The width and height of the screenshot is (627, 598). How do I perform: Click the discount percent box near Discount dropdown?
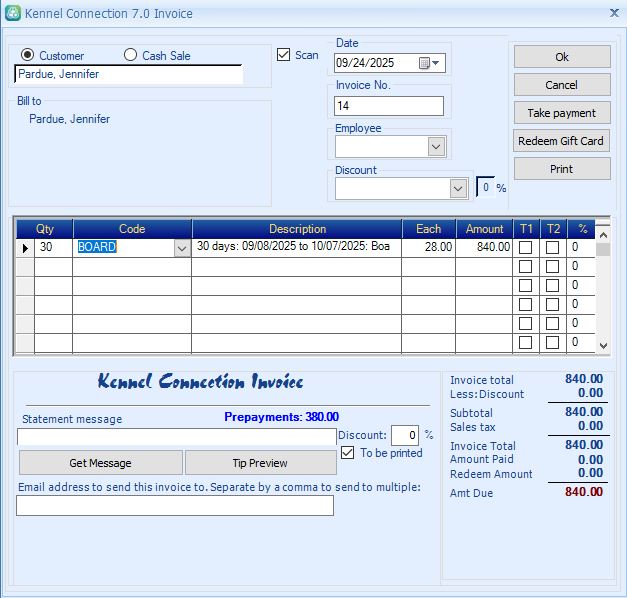pyautogui.click(x=485, y=187)
